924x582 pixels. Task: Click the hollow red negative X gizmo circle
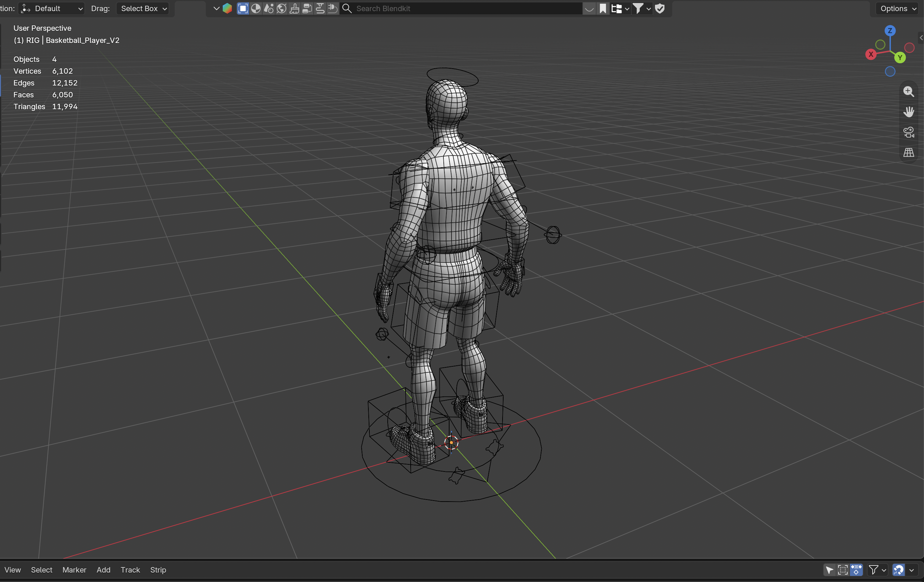(909, 48)
